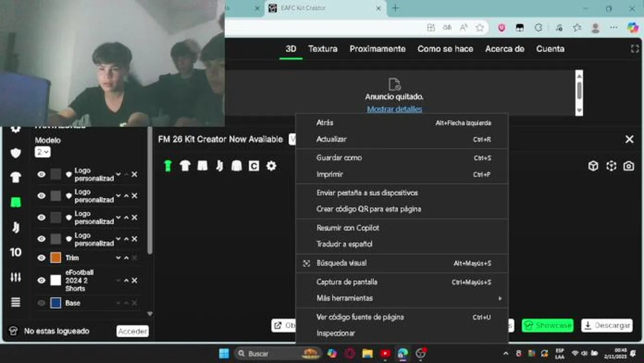The height and width of the screenshot is (363, 644).
Task: Hide the first Logo personalizado layer
Action: click(x=41, y=174)
